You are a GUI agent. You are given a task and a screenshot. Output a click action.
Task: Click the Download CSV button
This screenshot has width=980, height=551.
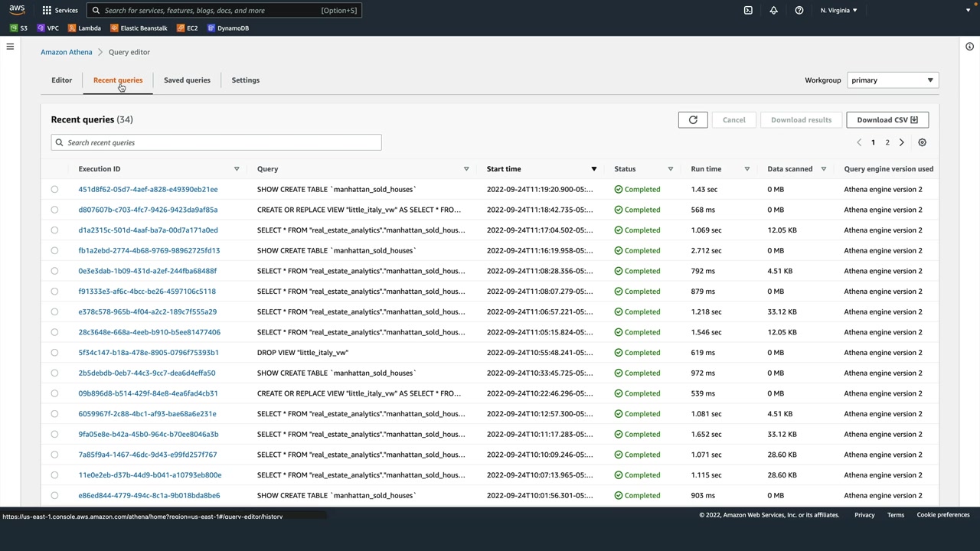click(x=887, y=120)
